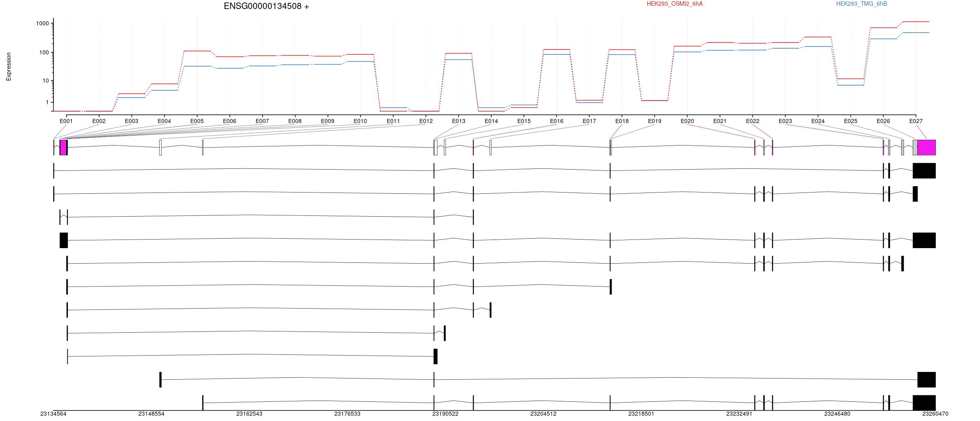Click exon label E009
980x421 pixels.
327,121
